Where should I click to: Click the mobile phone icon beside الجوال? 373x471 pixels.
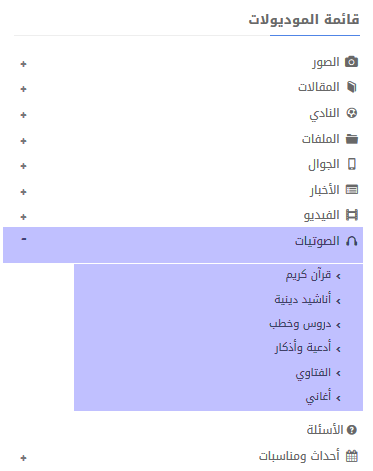click(x=351, y=164)
